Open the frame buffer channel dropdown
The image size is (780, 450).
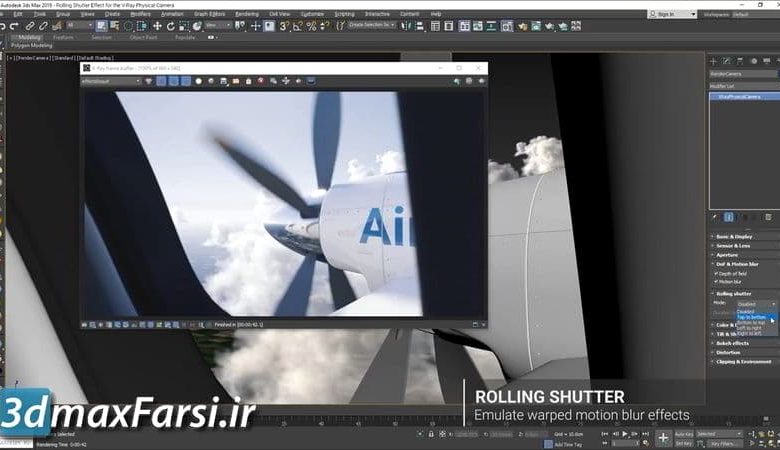[111, 81]
